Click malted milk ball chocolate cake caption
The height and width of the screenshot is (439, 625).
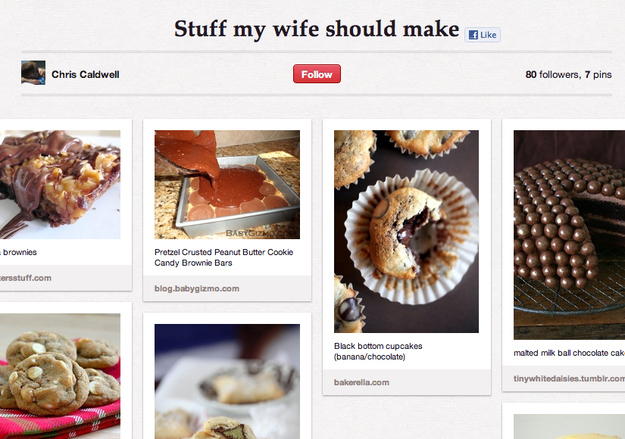pos(569,353)
